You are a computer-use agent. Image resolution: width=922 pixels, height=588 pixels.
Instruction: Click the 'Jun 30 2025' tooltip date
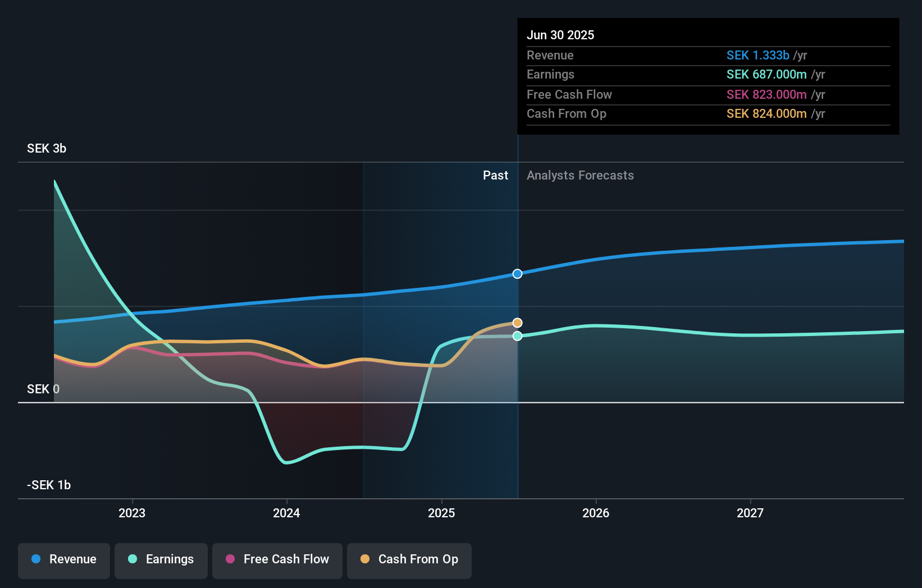[x=560, y=35]
